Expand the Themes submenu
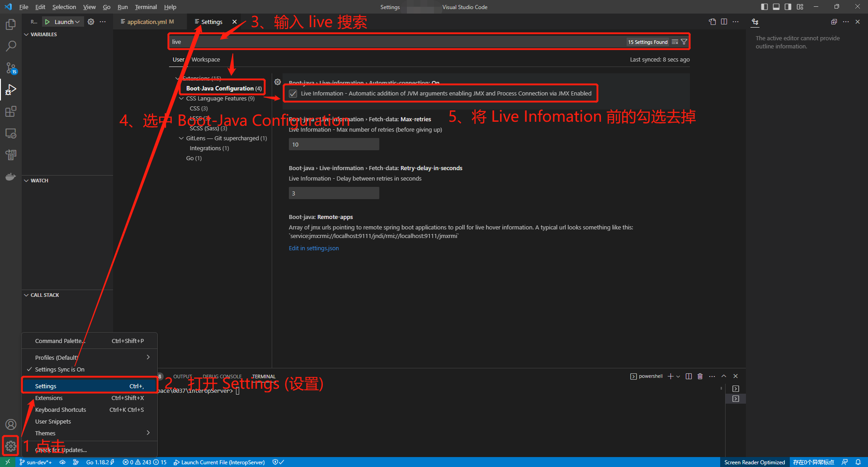The width and height of the screenshot is (868, 467). click(148, 433)
